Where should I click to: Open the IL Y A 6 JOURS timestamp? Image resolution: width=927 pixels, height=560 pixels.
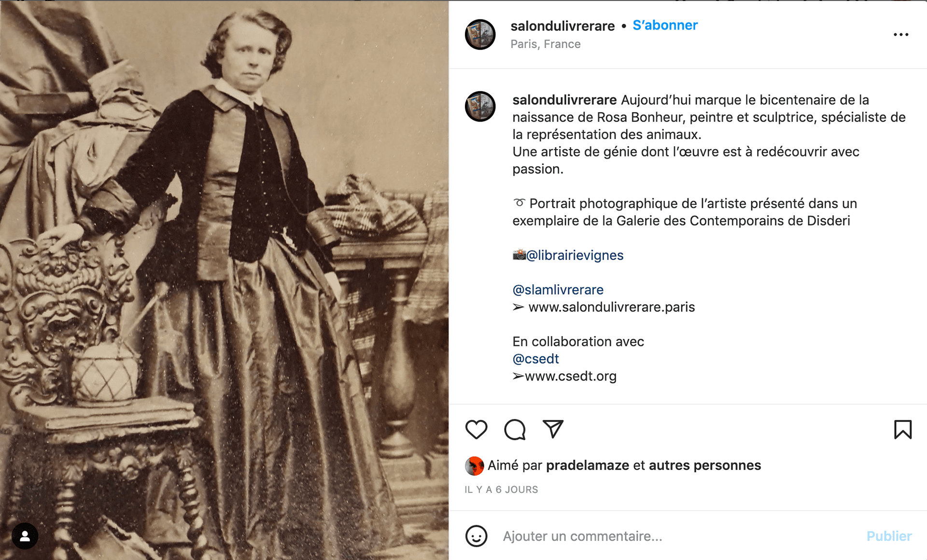(501, 490)
